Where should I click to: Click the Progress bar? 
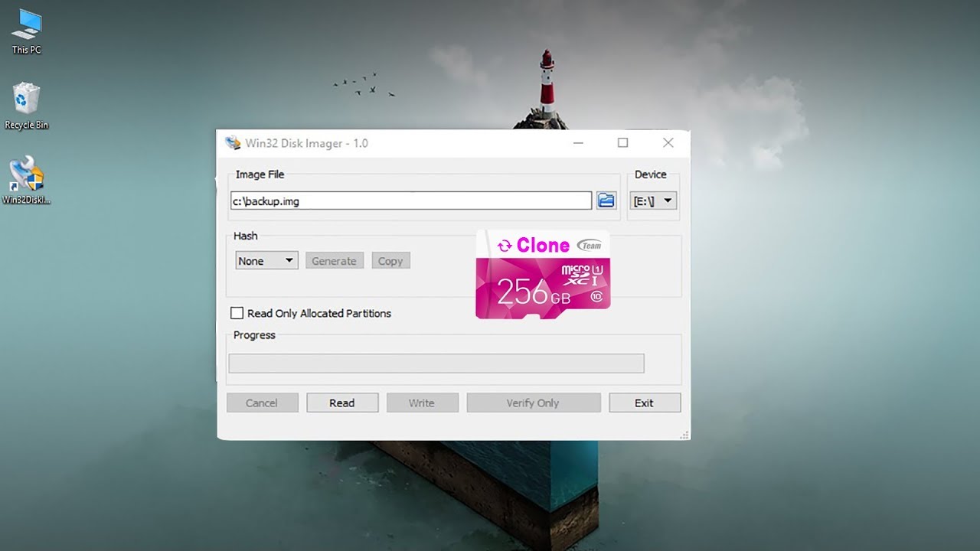coord(436,363)
